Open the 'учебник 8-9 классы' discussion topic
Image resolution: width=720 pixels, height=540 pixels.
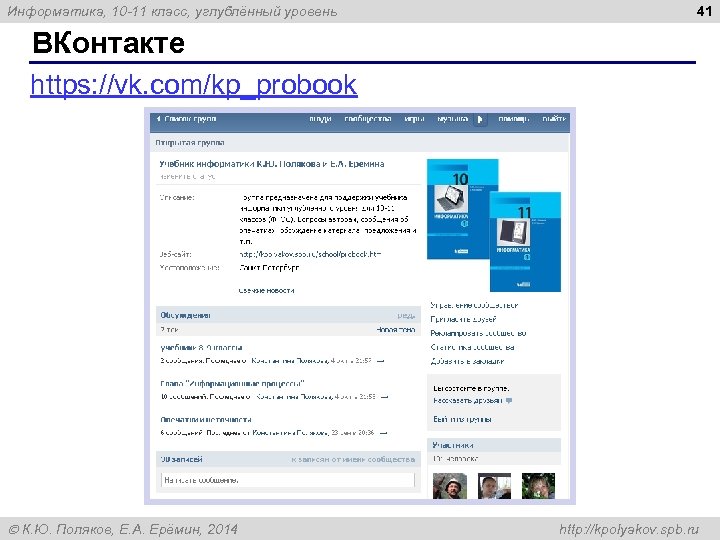pyautogui.click(x=201, y=348)
